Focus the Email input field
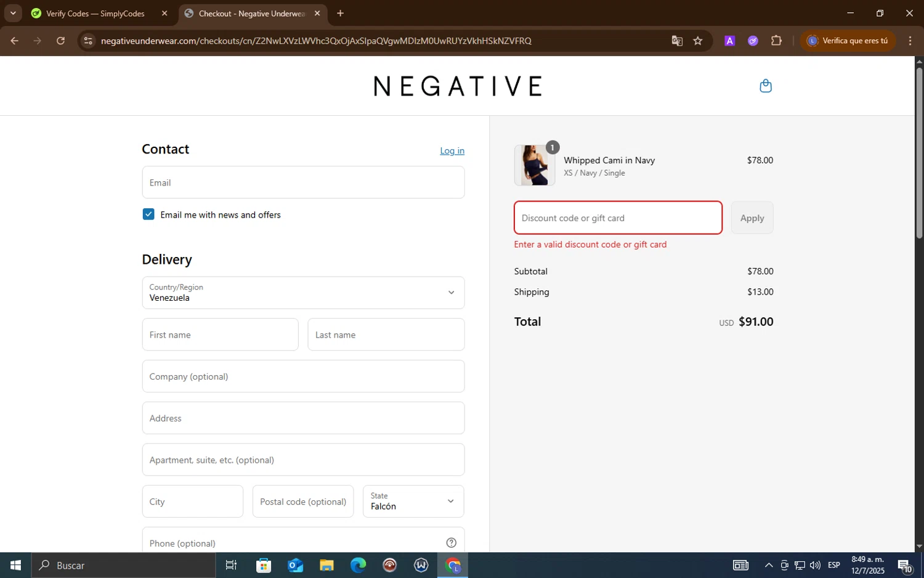 [303, 182]
